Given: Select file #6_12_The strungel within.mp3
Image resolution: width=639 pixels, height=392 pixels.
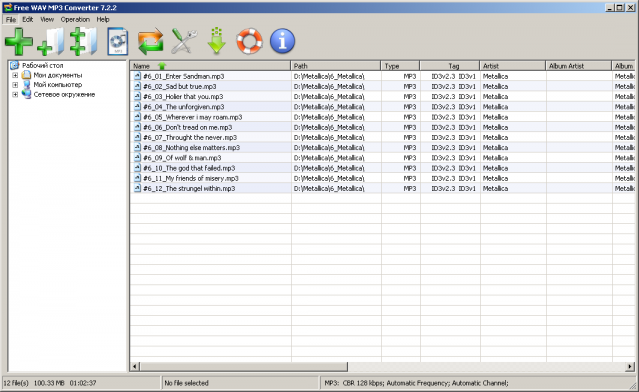Looking at the screenshot, I should click(x=189, y=188).
